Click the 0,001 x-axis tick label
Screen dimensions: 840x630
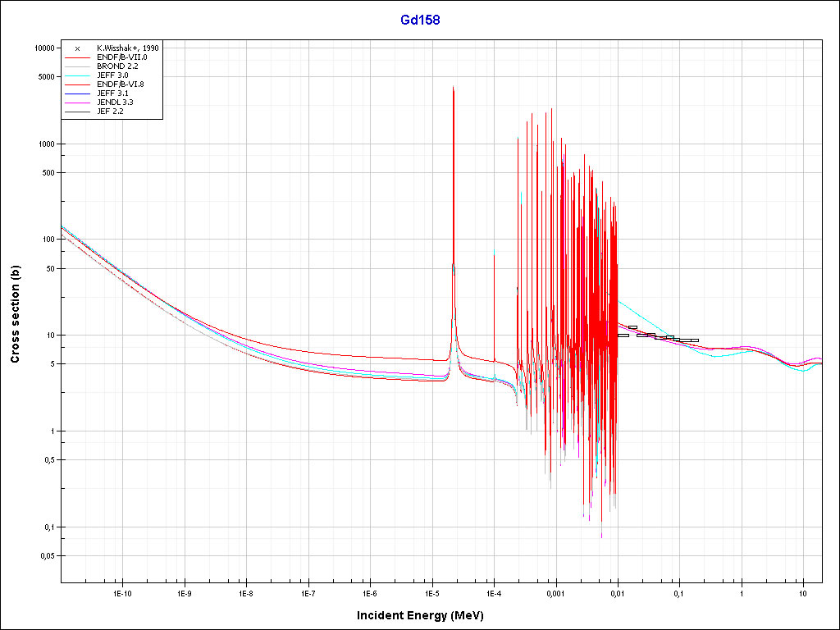click(556, 592)
